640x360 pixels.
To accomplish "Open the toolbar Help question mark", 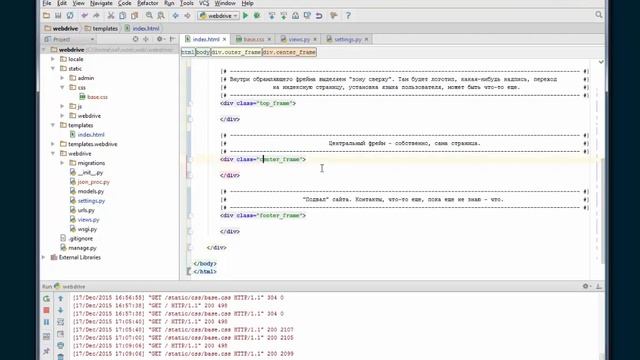I will coord(348,16).
